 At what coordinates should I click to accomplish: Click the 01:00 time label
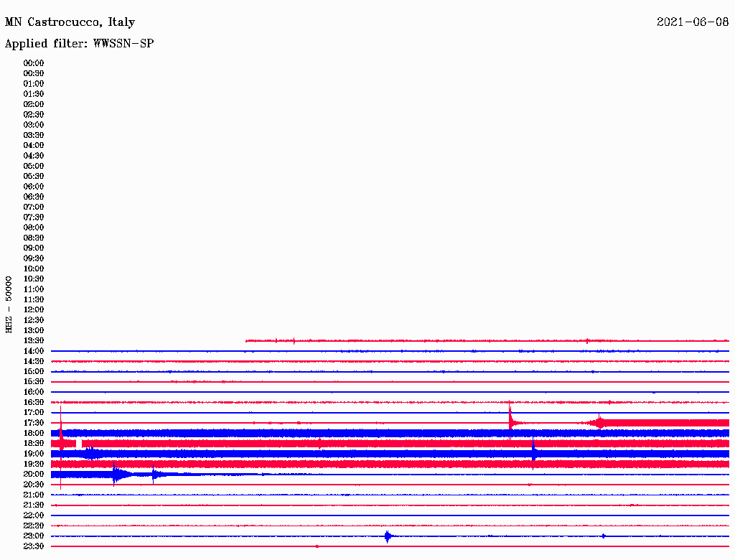34,83
